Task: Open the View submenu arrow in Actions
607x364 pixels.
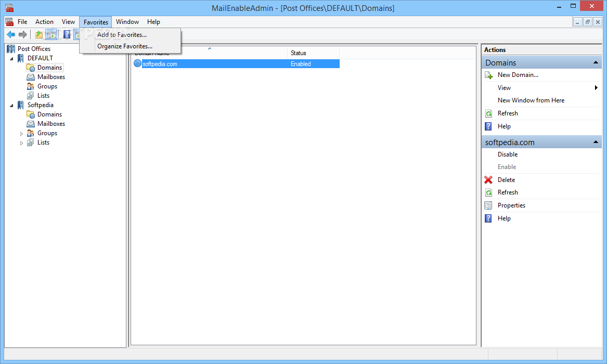Action: tap(596, 88)
